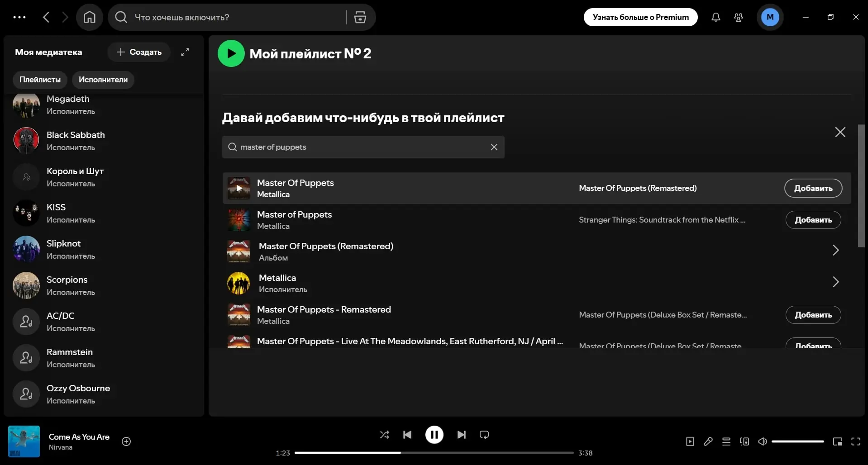The image size is (868, 465).
Task: Open Rammstein in the library
Action: pyautogui.click(x=104, y=358)
